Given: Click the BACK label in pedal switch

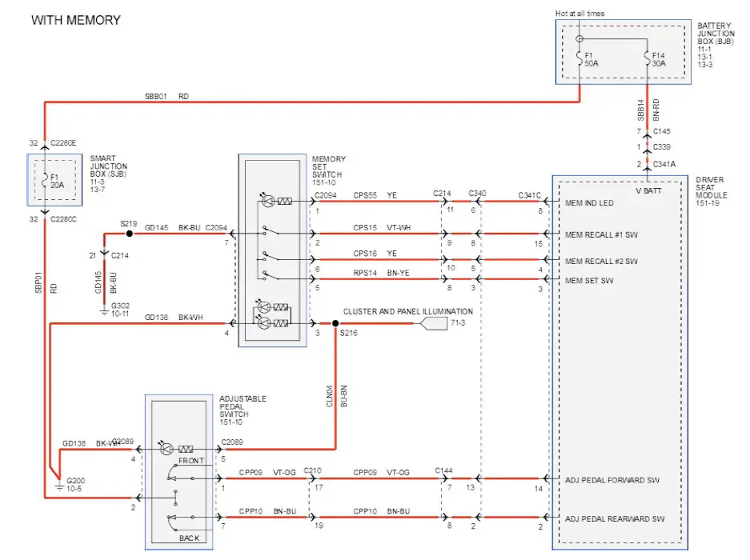Looking at the screenshot, I should [189, 538].
